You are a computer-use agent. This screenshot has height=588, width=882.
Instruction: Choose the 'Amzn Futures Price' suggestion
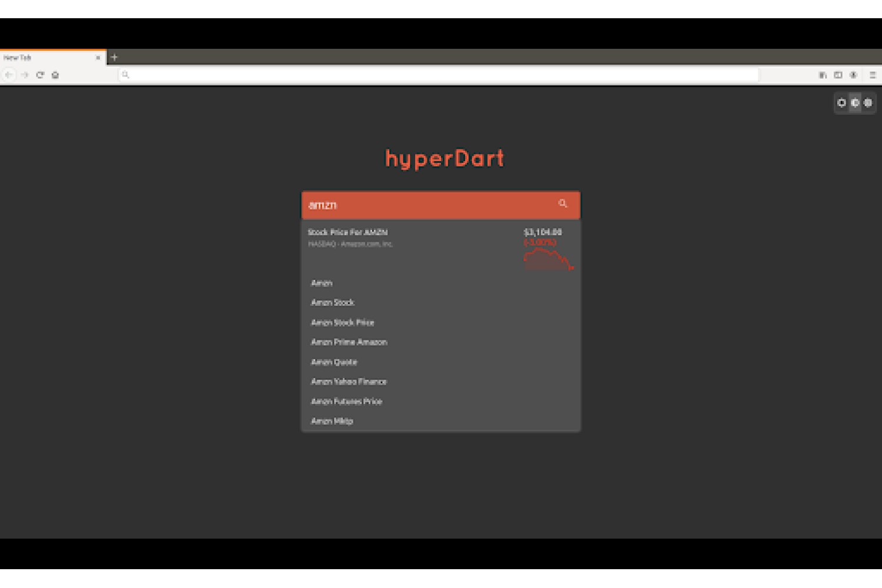[441, 401]
